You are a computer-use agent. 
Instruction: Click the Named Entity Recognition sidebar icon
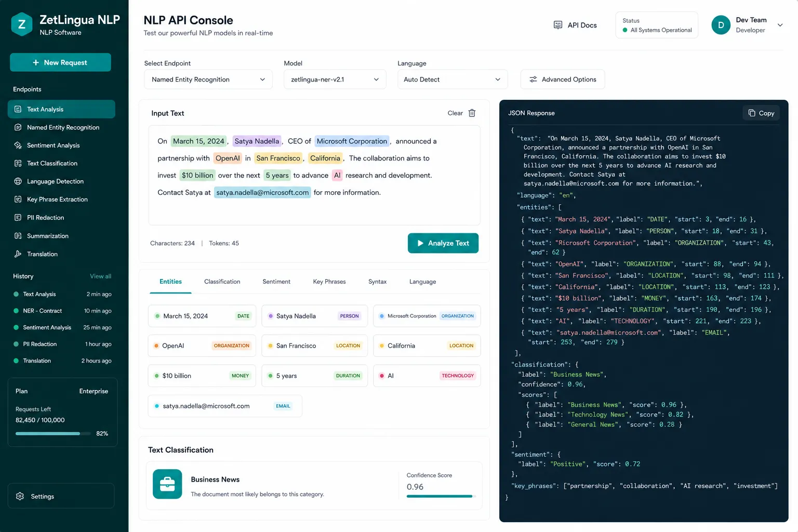[18, 127]
